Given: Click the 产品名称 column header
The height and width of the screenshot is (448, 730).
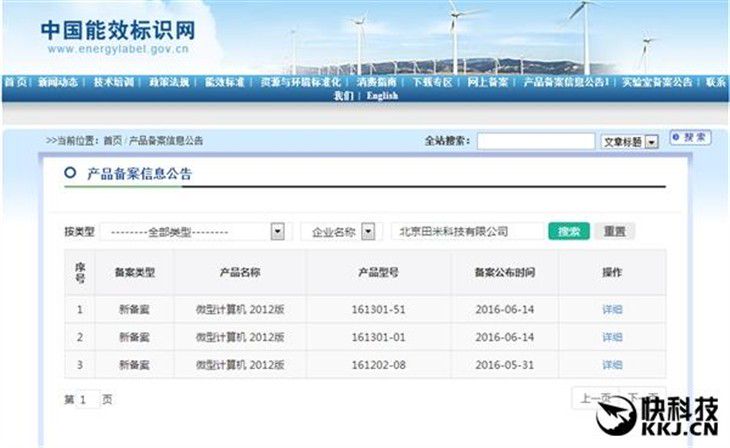Looking at the screenshot, I should pos(240,272).
